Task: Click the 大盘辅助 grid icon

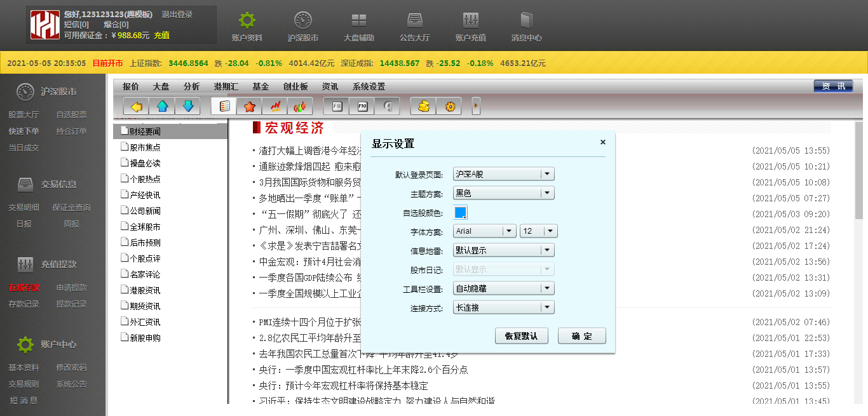Action: pyautogui.click(x=358, y=27)
